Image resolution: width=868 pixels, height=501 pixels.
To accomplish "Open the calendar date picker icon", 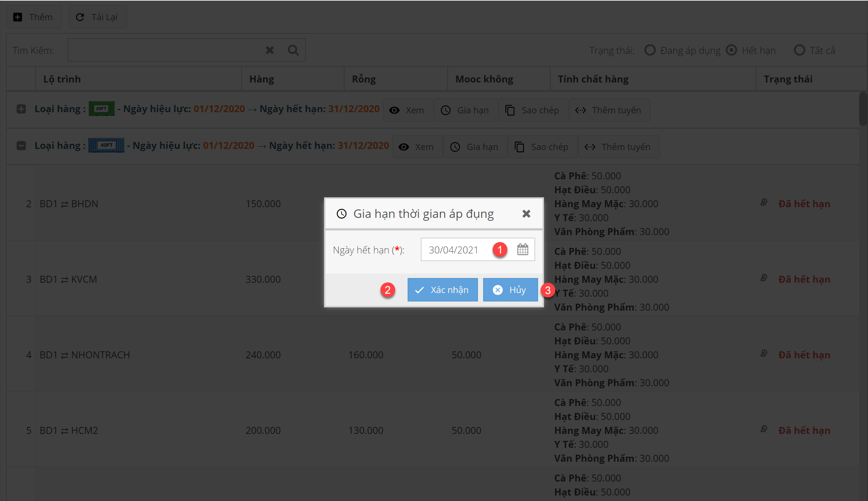I will [522, 250].
